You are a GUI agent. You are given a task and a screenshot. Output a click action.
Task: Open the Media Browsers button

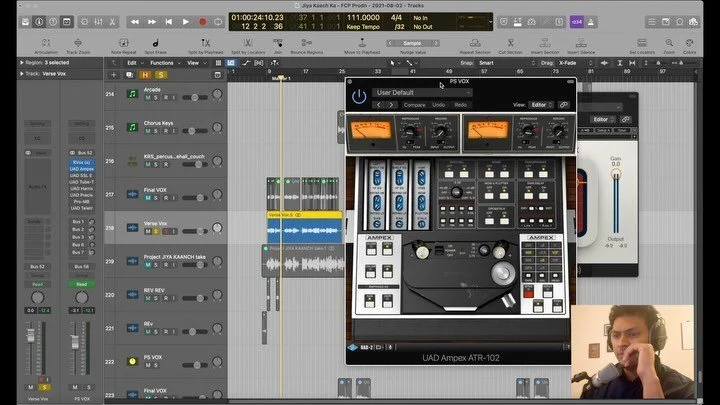(x=693, y=22)
